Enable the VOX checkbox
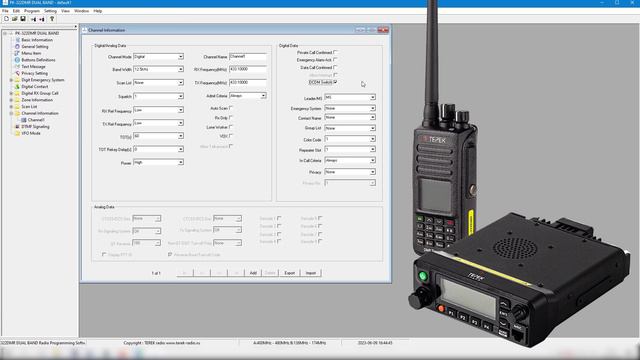Viewport: 640px width, 360px height. tap(231, 136)
